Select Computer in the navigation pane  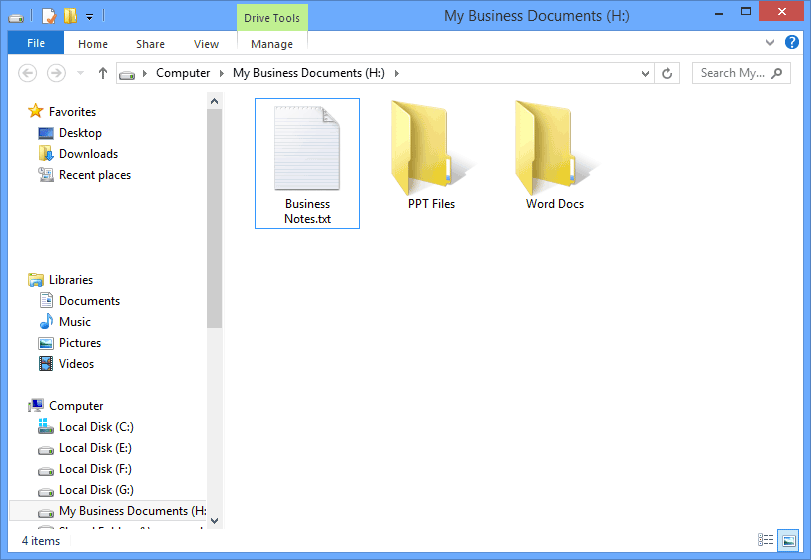[76, 406]
